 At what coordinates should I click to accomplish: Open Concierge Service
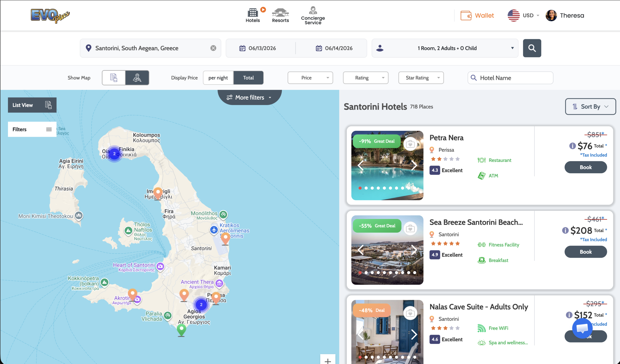pyautogui.click(x=313, y=15)
